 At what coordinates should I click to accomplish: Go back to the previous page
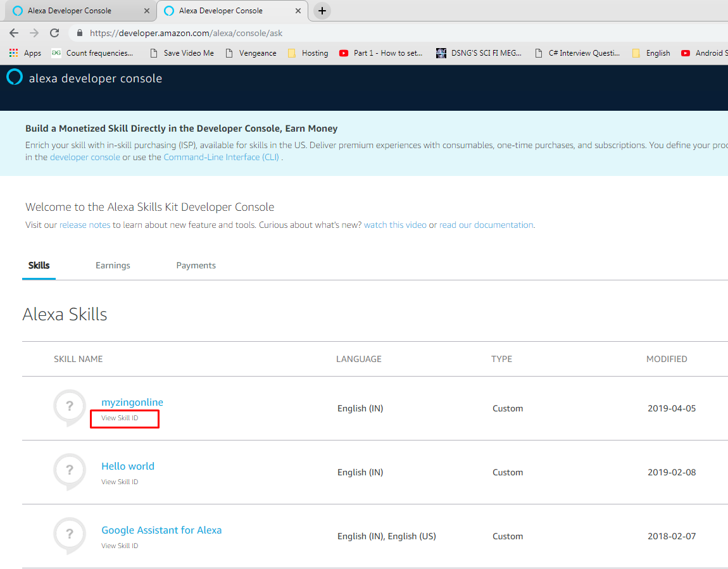tap(14, 33)
